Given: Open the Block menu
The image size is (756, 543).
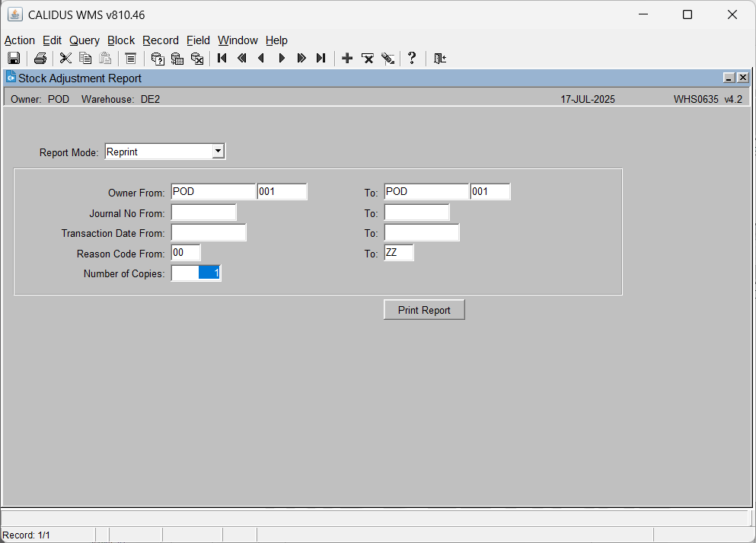Looking at the screenshot, I should [x=121, y=40].
